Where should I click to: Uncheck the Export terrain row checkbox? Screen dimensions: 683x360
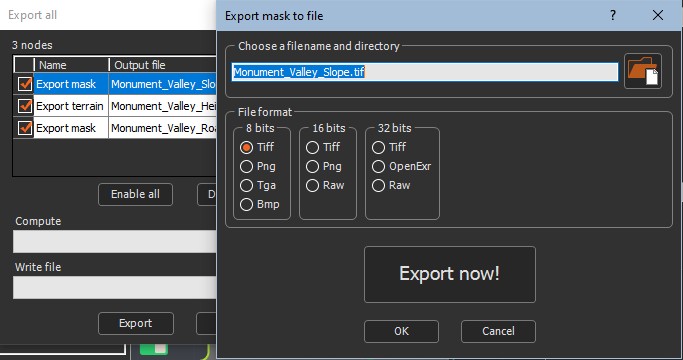pos(25,105)
